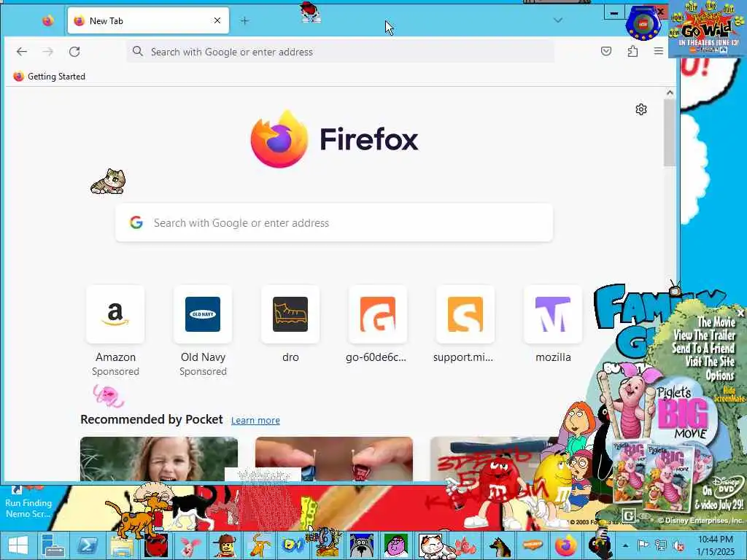Click the cat screenmate on page
Image resolution: width=747 pixels, height=560 pixels.
pyautogui.click(x=108, y=182)
